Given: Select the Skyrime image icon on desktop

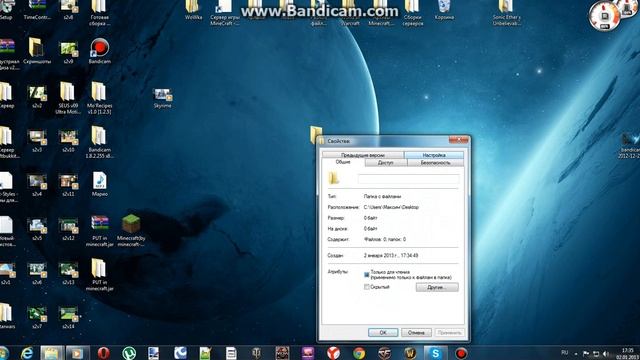Looking at the screenshot, I should (162, 98).
